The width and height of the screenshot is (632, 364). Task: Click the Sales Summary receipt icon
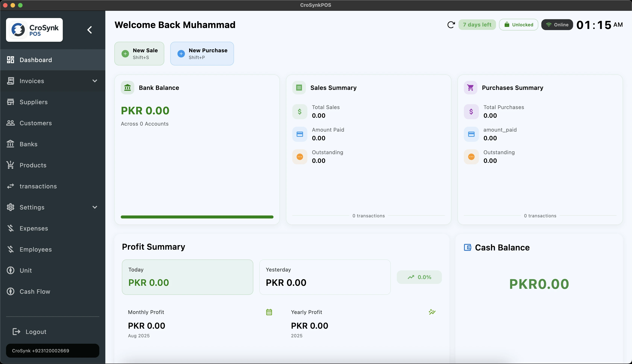pyautogui.click(x=299, y=88)
